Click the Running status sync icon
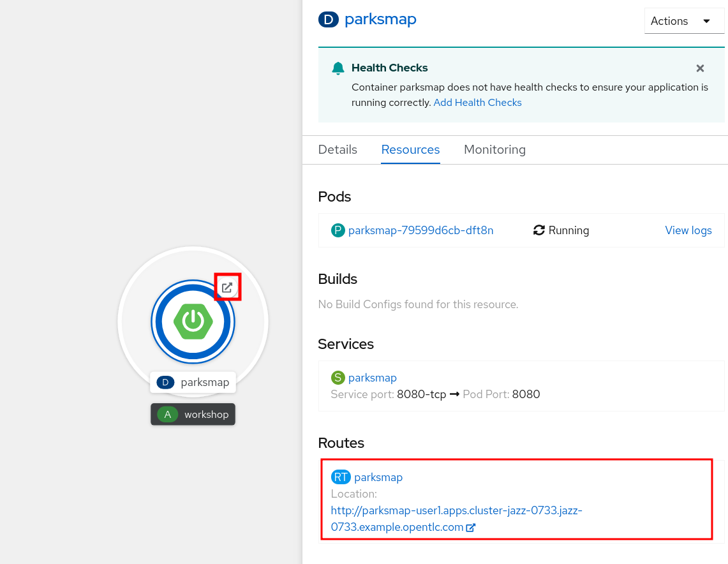Image resolution: width=728 pixels, height=564 pixels. click(539, 230)
